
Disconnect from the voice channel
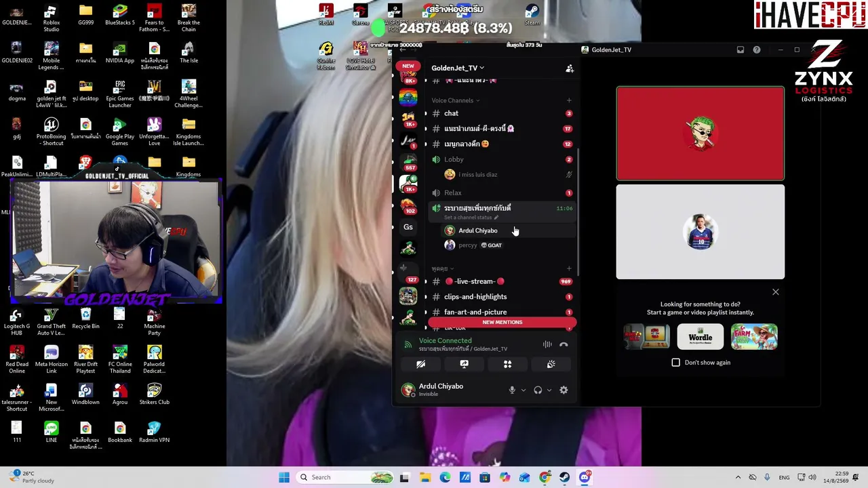[564, 344]
